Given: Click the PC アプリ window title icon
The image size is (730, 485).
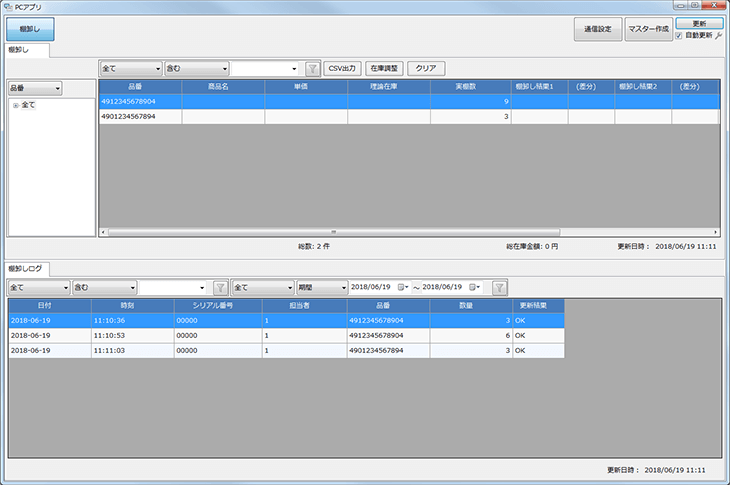Looking at the screenshot, I should point(8,6).
